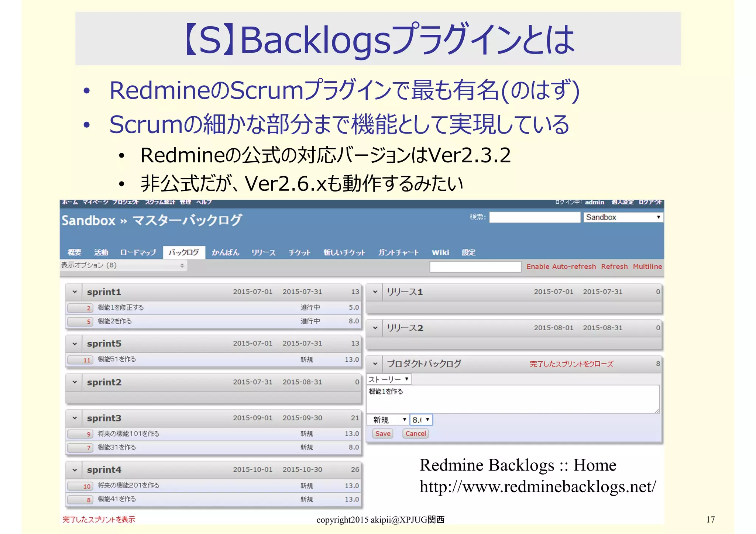The image size is (756, 534).
Task: Select story 将来の機能101を作る
Action: pyautogui.click(x=128, y=434)
